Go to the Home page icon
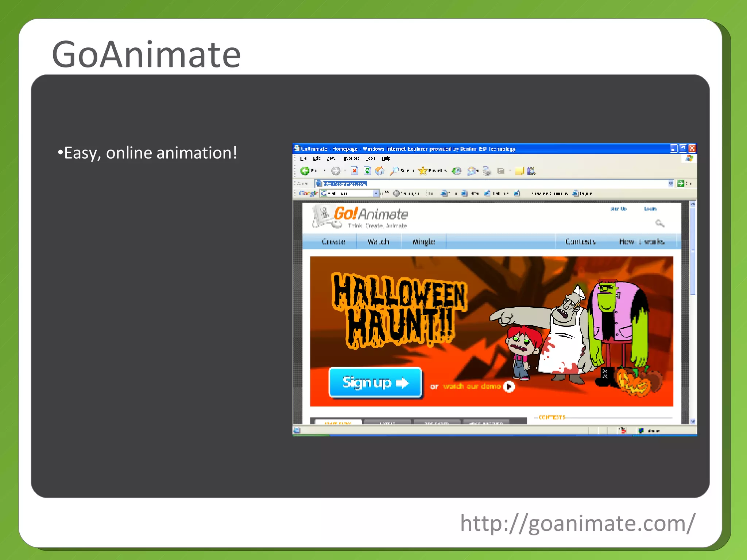This screenshot has height=560, width=747. pyautogui.click(x=380, y=171)
